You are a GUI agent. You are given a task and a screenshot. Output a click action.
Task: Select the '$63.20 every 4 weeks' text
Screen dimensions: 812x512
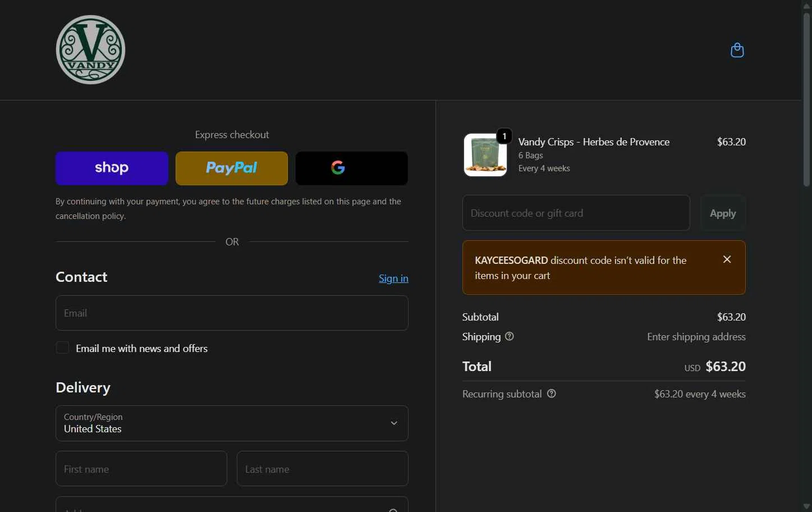tap(700, 394)
